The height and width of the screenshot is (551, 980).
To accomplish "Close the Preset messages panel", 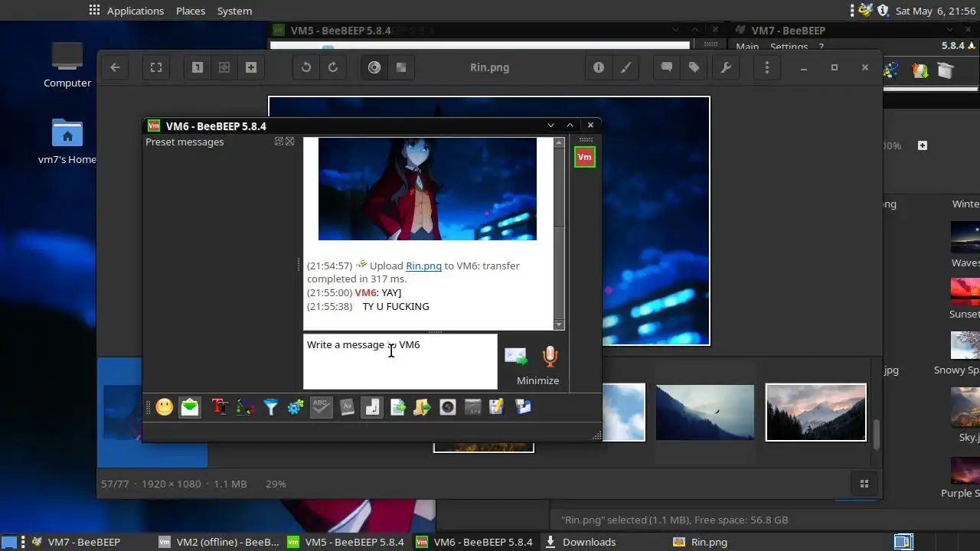I will click(x=289, y=142).
